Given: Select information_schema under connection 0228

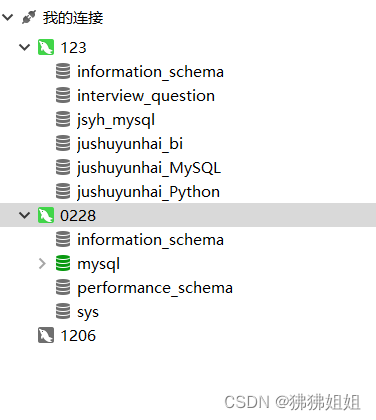Looking at the screenshot, I should pos(150,240).
